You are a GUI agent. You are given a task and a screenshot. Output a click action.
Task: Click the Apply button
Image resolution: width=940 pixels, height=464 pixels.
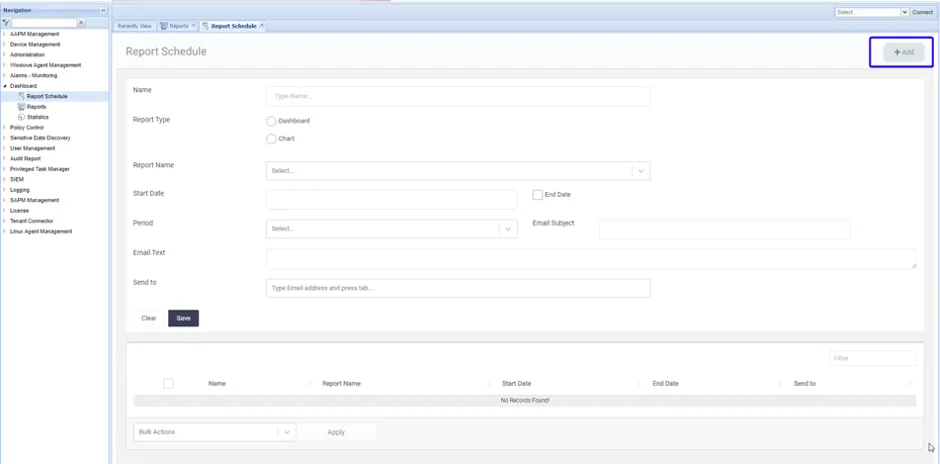point(336,432)
